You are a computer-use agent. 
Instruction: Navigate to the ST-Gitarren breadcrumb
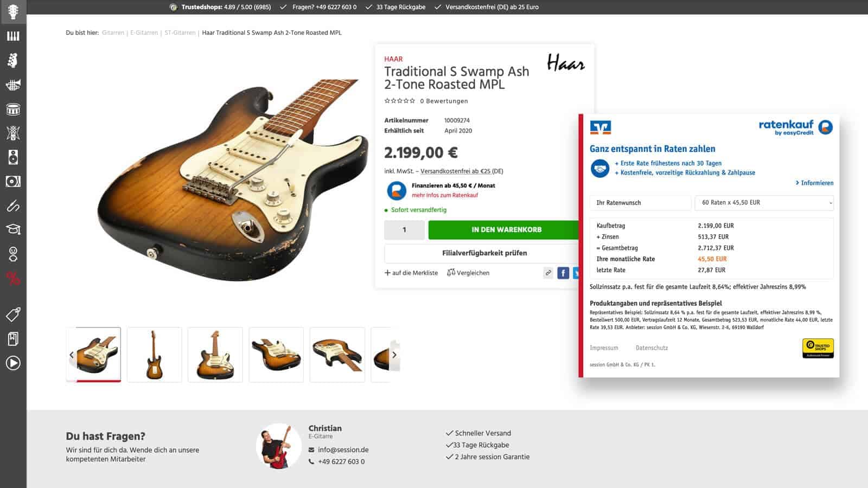(x=180, y=33)
